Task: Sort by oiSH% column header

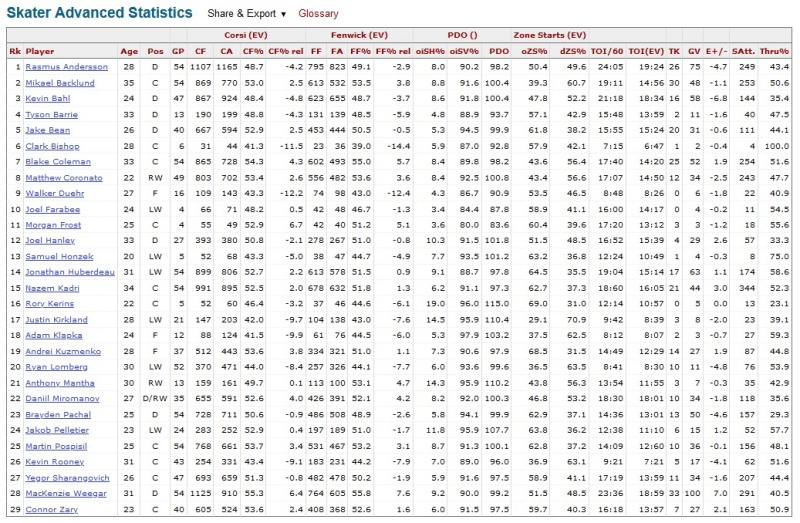Action: (x=430, y=51)
